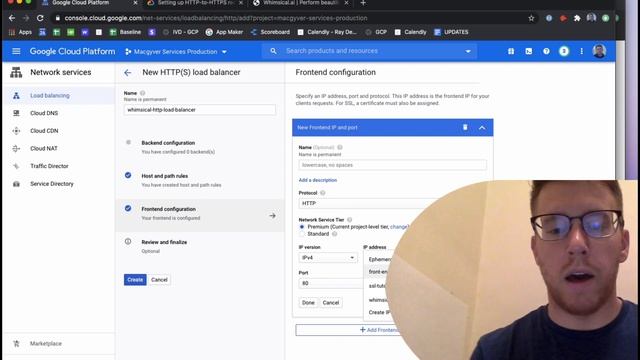640x360 pixels.
Task: Click the Add a description link
Action: point(318,180)
